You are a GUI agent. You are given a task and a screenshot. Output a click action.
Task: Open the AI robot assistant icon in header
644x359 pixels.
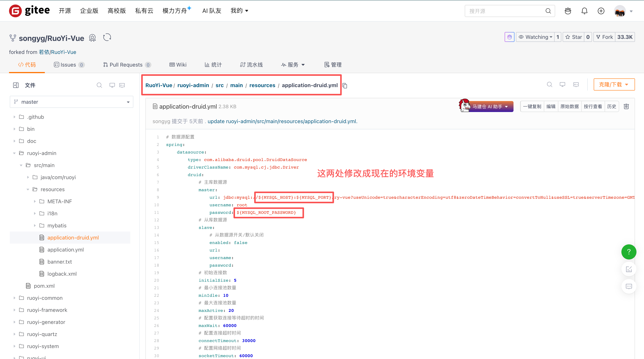568,11
